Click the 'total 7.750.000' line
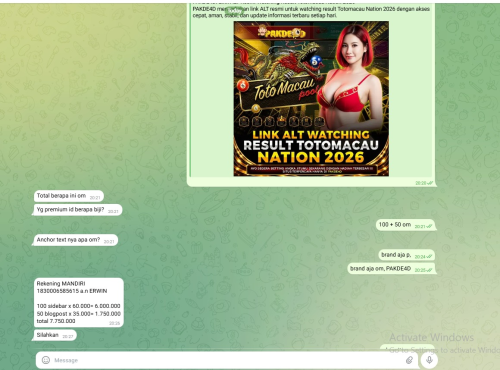The height and width of the screenshot is (370, 500). (56, 321)
